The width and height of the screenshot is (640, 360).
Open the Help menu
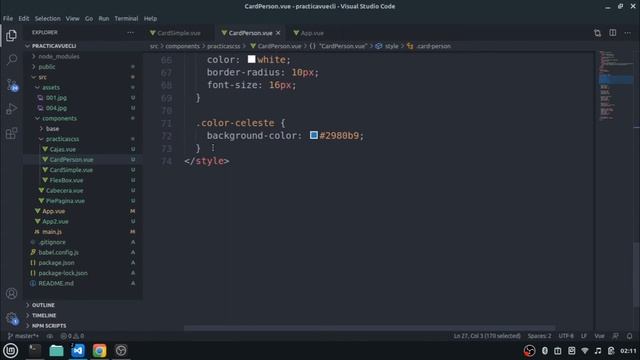[150, 18]
